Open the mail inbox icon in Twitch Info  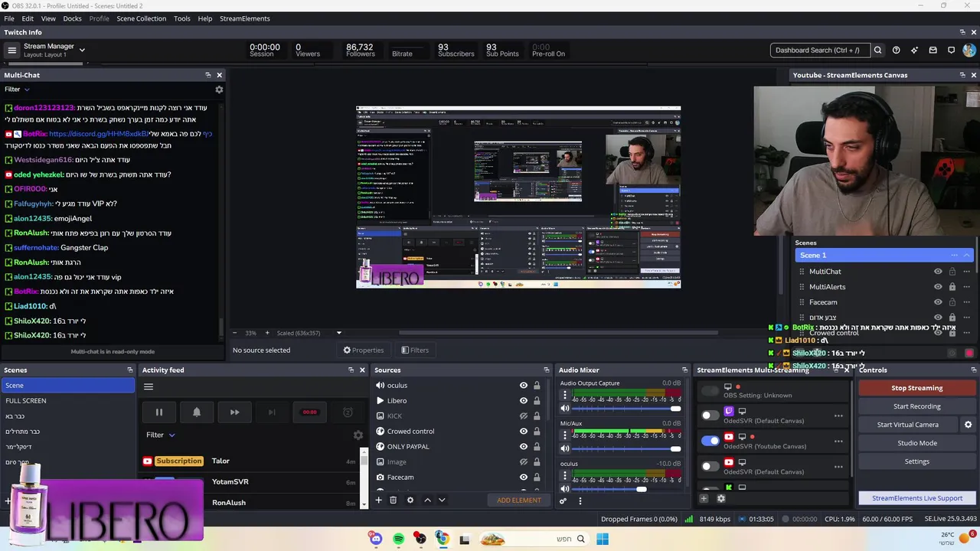pyautogui.click(x=933, y=51)
